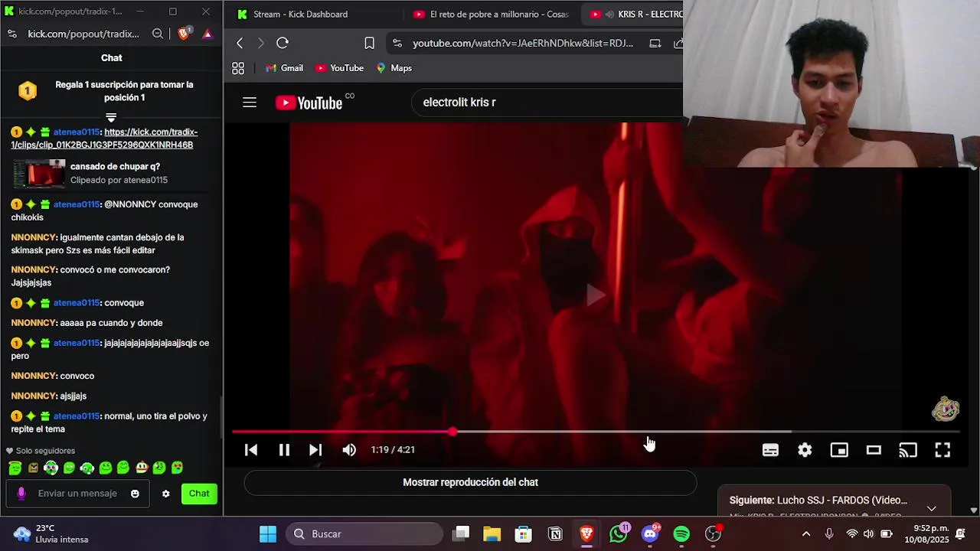Go to YouTube home via logo
Screen dimensions: 980x551
pyautogui.click(x=309, y=103)
